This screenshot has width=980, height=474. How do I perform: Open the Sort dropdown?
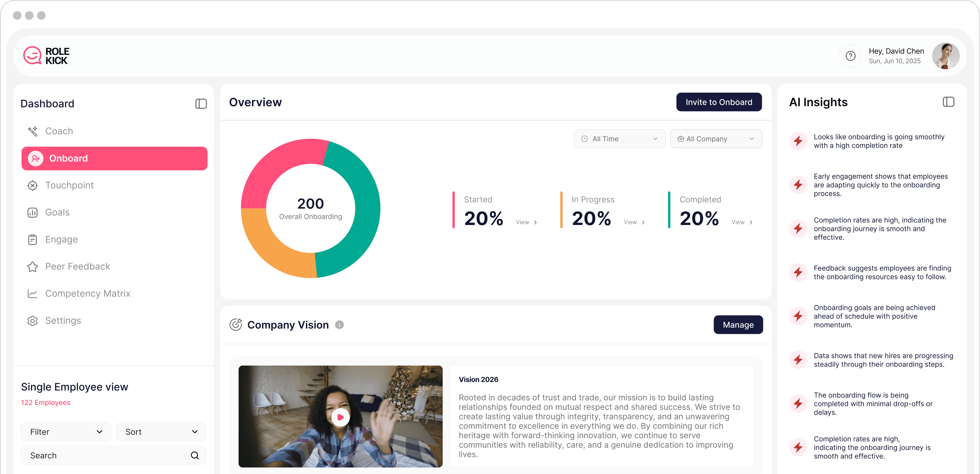(x=161, y=432)
